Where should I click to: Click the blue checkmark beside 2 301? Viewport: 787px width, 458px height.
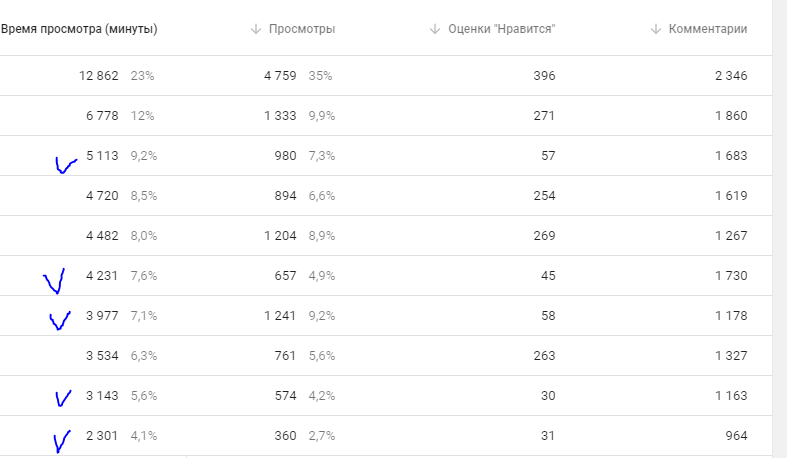(x=62, y=439)
